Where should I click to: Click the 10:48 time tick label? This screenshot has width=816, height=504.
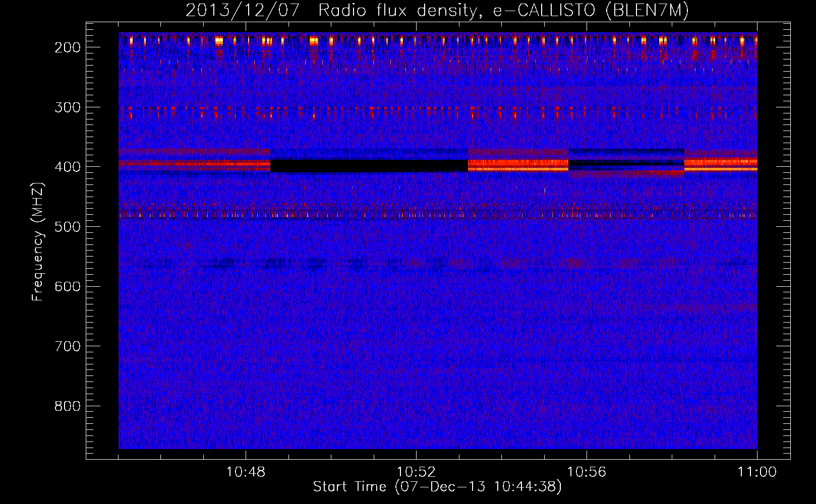(246, 472)
